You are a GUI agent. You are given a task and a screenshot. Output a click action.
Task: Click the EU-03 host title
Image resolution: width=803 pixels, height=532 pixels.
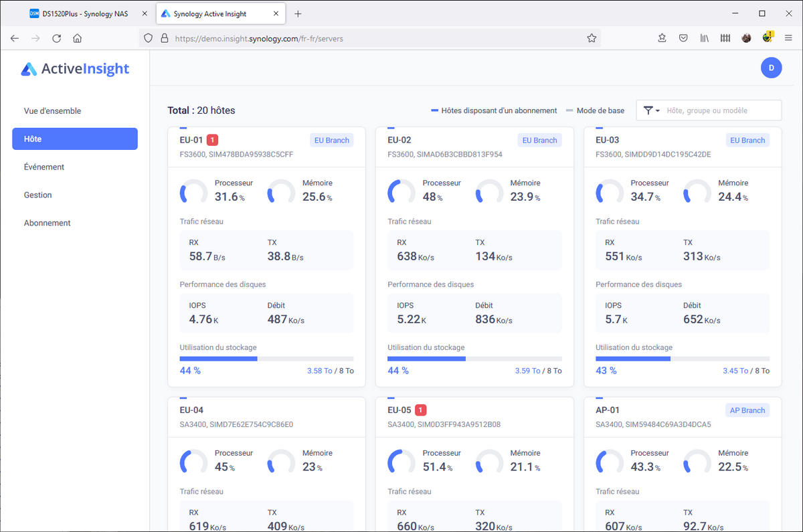point(608,140)
